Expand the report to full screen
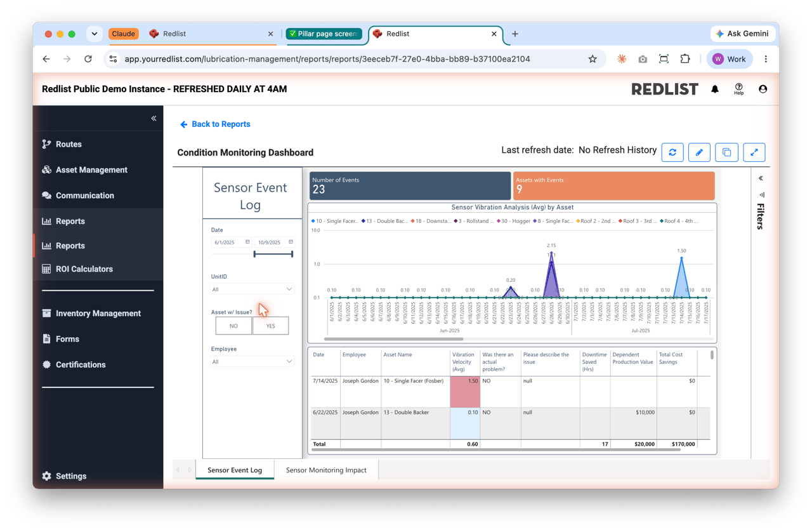This screenshot has height=532, width=812. tap(754, 152)
